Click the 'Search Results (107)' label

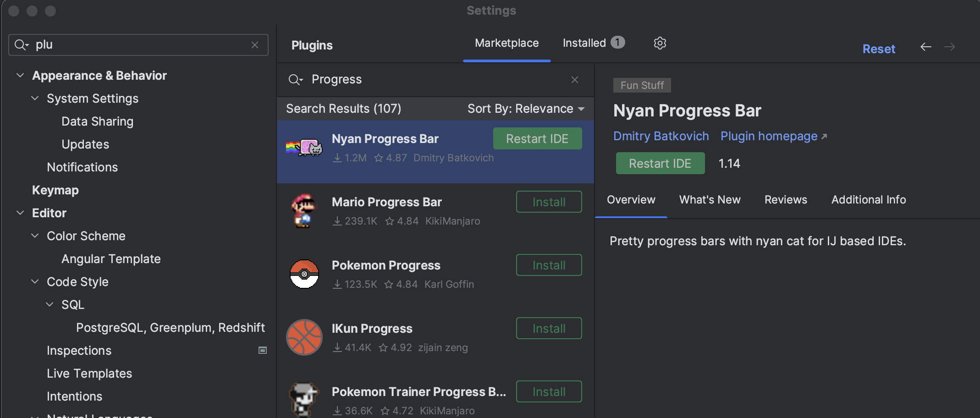343,109
